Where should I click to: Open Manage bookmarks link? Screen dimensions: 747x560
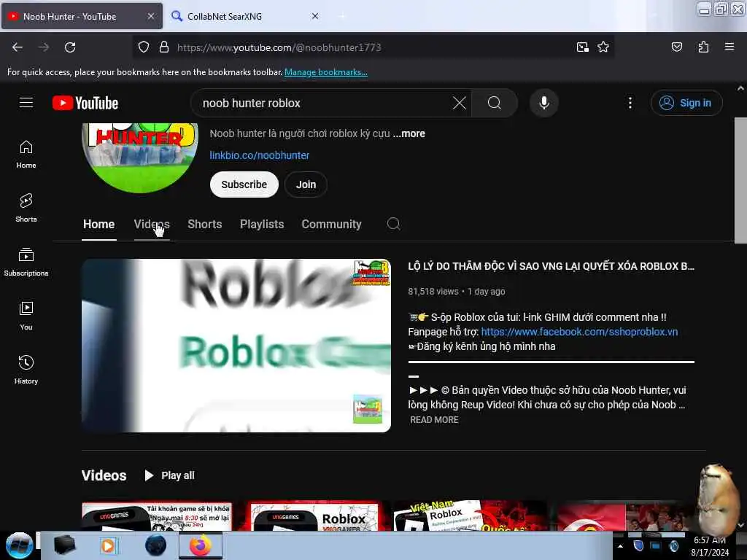(326, 72)
